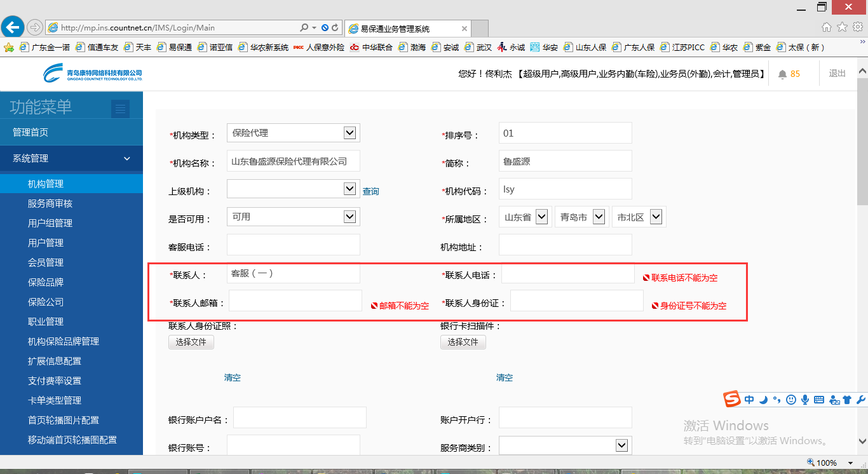
Task: Click the 联系人身份证 input field
Action: [x=577, y=301]
